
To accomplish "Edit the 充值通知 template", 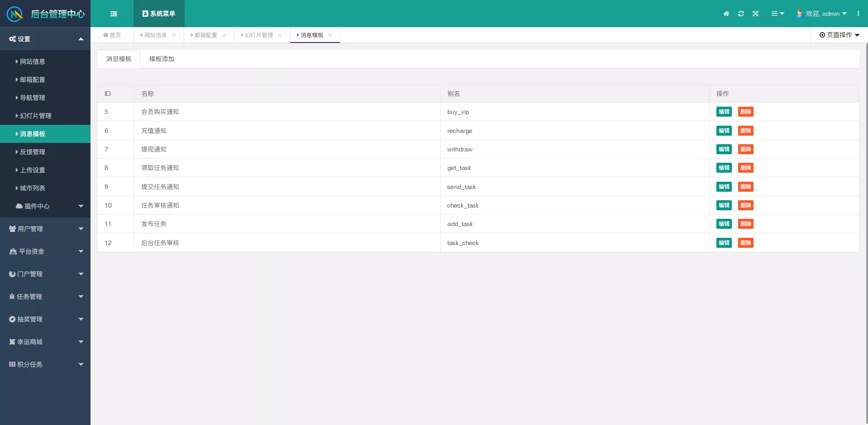I will 724,131.
